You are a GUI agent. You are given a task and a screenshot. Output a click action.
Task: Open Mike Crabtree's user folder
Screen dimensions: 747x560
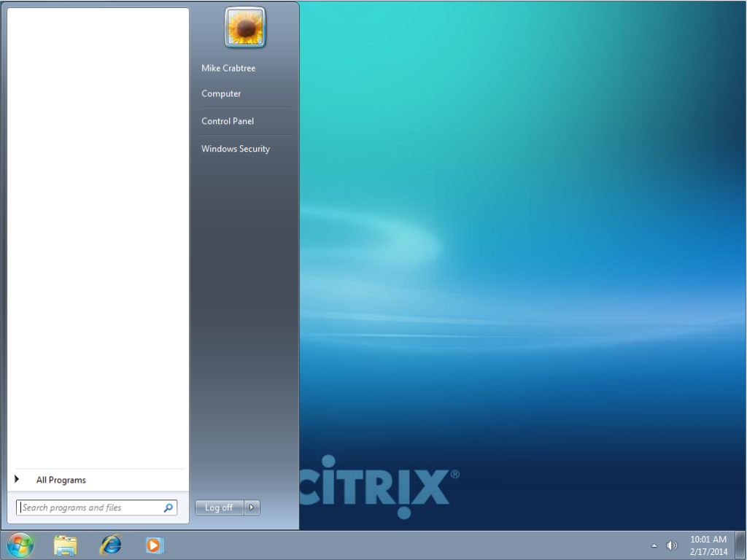[228, 68]
